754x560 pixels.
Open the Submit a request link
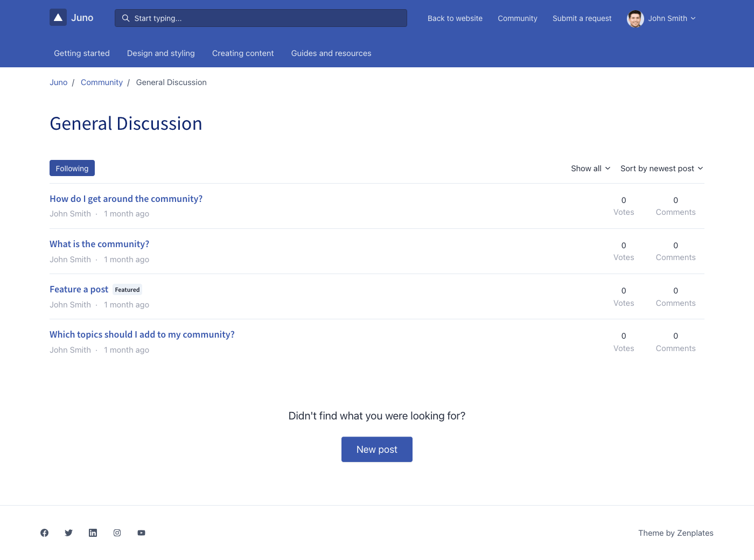(x=582, y=18)
